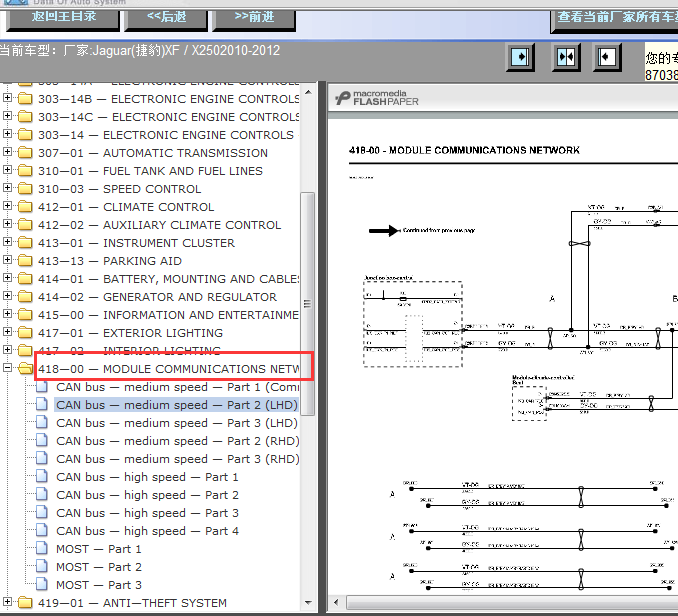Expand the 419-01 Anti-Theft System node
Image resolution: width=678 pixels, height=616 pixels.
click(7, 601)
